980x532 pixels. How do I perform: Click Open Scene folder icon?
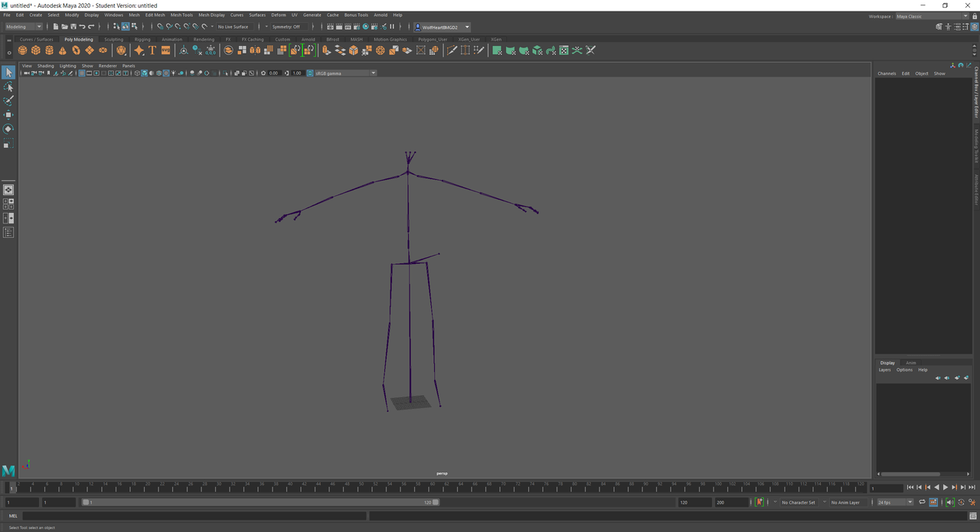coord(64,27)
